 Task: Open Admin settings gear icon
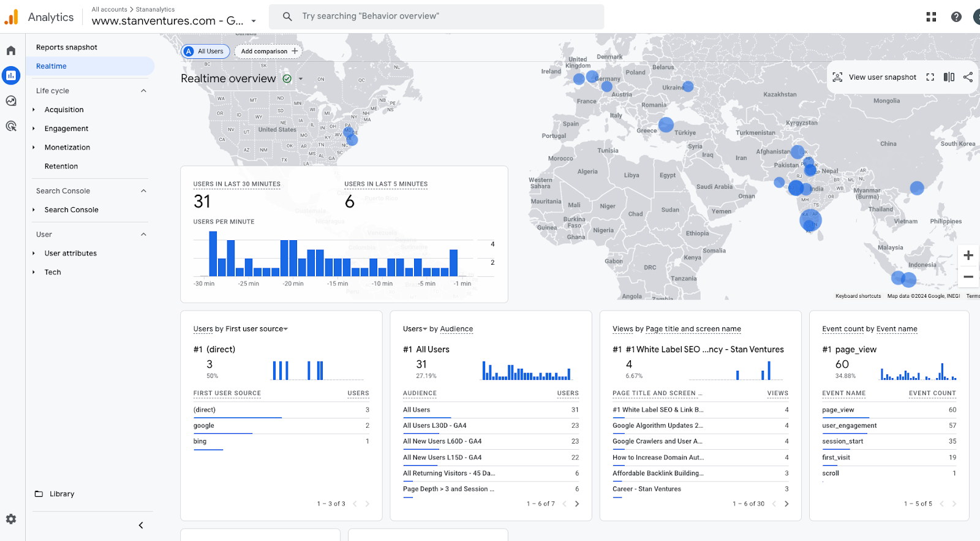[x=11, y=519]
